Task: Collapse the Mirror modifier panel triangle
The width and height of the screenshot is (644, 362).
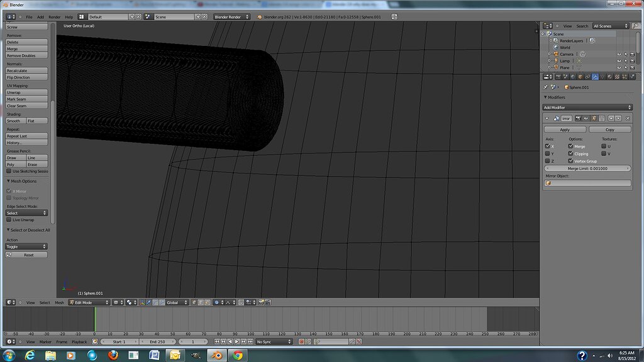Action: pyautogui.click(x=547, y=118)
